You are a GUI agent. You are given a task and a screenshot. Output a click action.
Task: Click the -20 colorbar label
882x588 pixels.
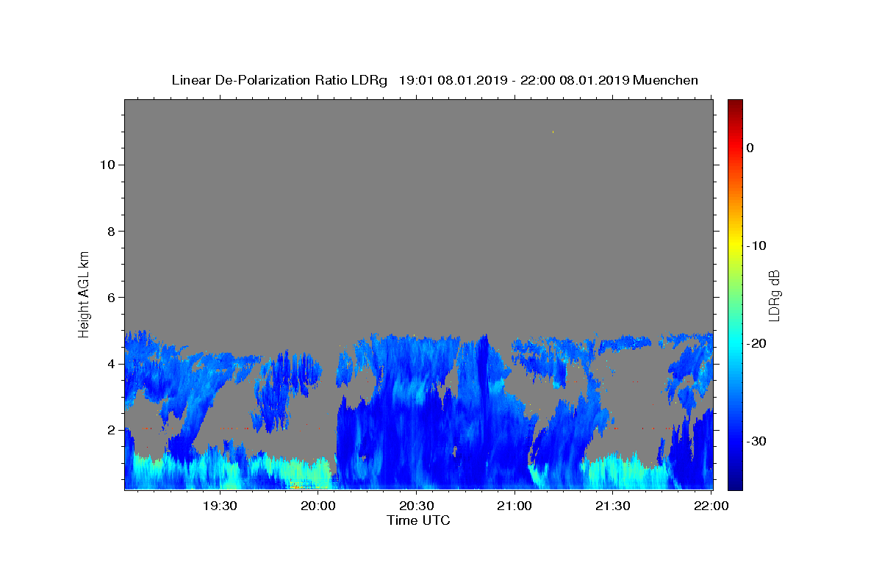pyautogui.click(x=756, y=343)
